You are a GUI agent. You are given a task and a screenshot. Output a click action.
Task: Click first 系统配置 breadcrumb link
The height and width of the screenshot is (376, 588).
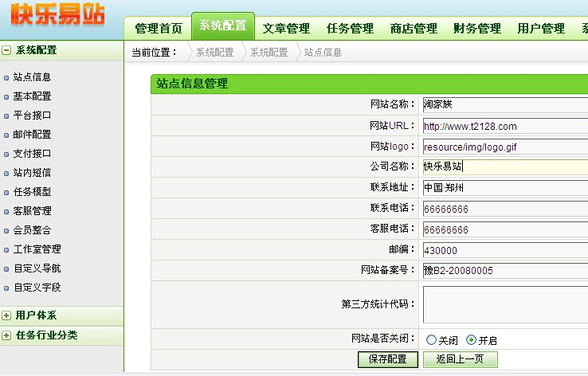(215, 53)
